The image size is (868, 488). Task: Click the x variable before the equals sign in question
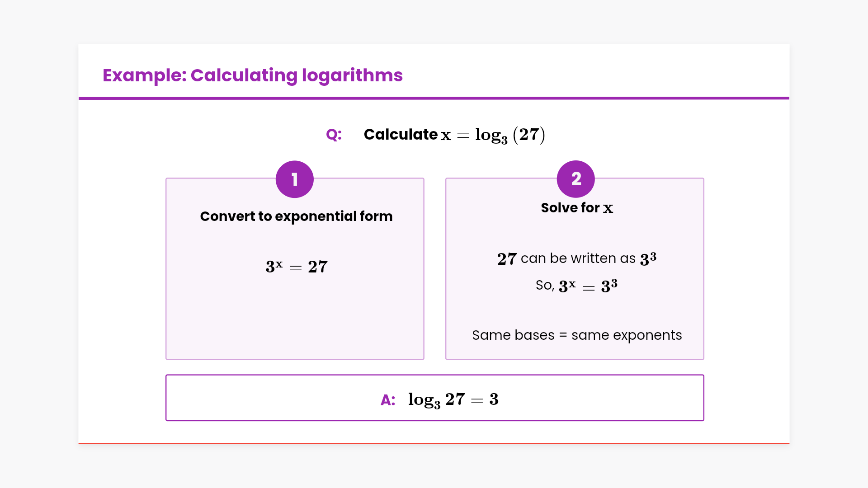(x=446, y=135)
